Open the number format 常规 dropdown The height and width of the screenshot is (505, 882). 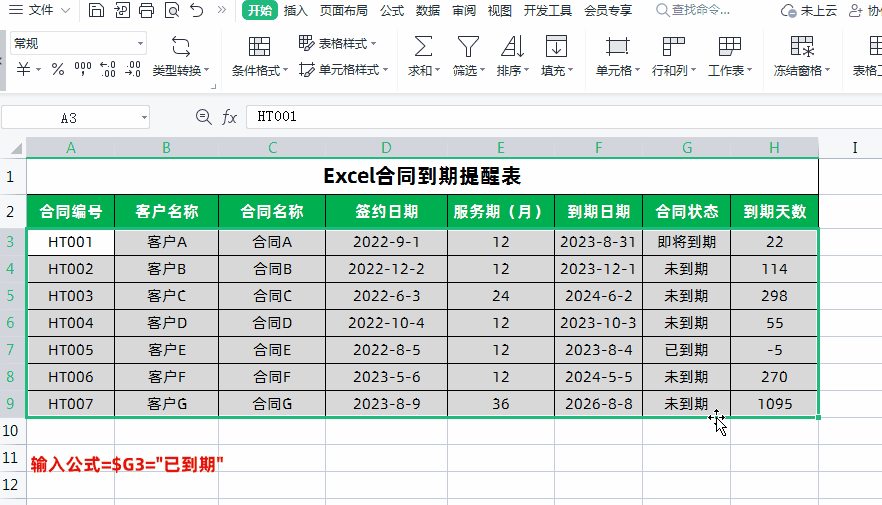(78, 43)
